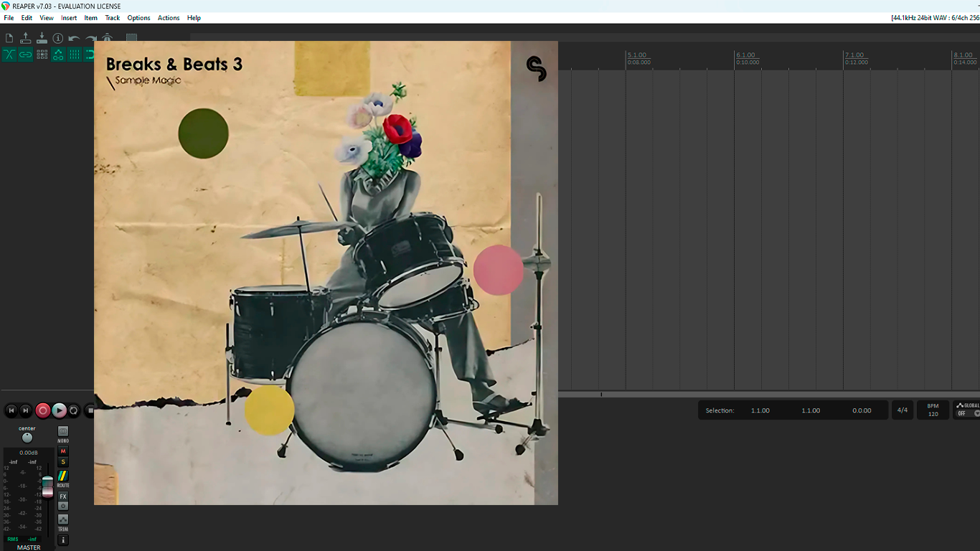The height and width of the screenshot is (551, 980).
Task: Click the 4/4 time signature field
Action: click(x=903, y=410)
